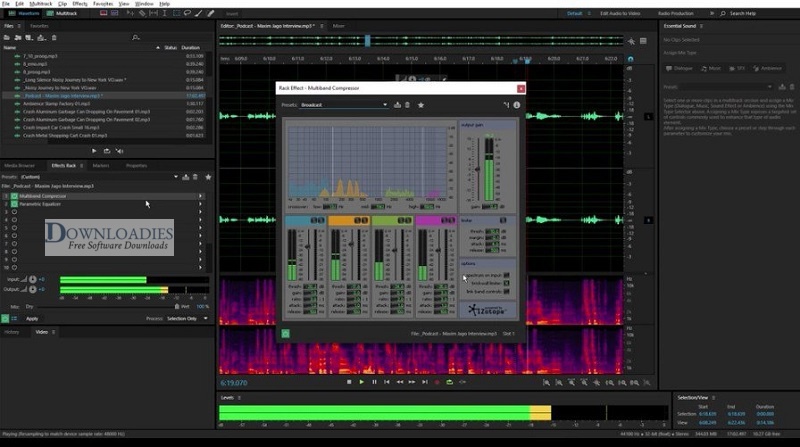This screenshot has height=447, width=800.
Task: Switch to the Waveform view
Action: pos(24,13)
